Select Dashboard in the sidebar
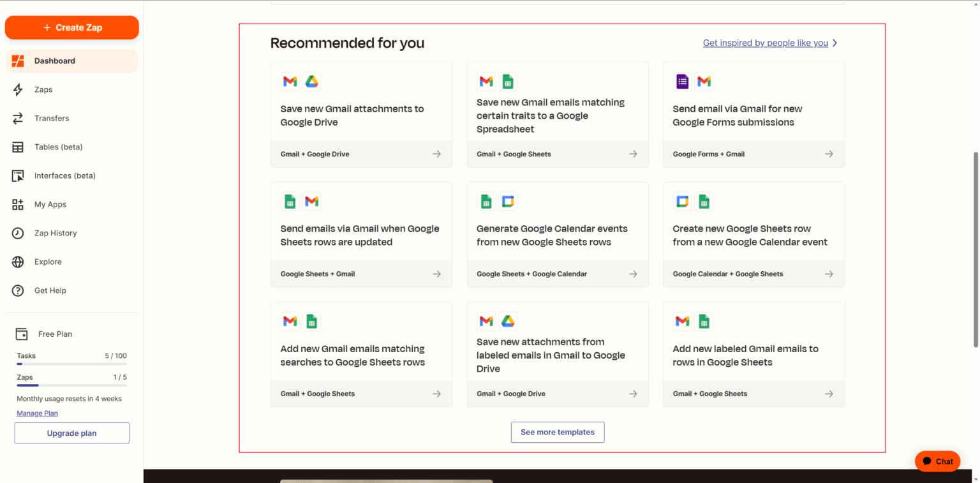980x483 pixels. coord(54,61)
